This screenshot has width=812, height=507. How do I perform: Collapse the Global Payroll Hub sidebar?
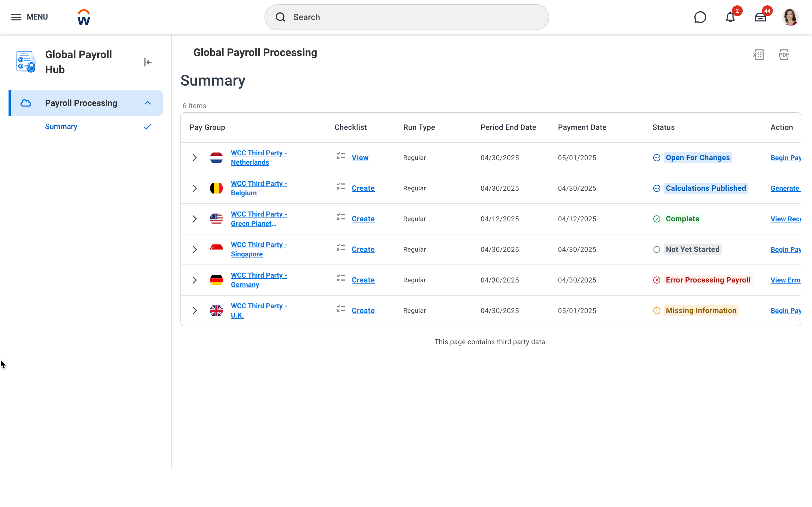pos(148,62)
